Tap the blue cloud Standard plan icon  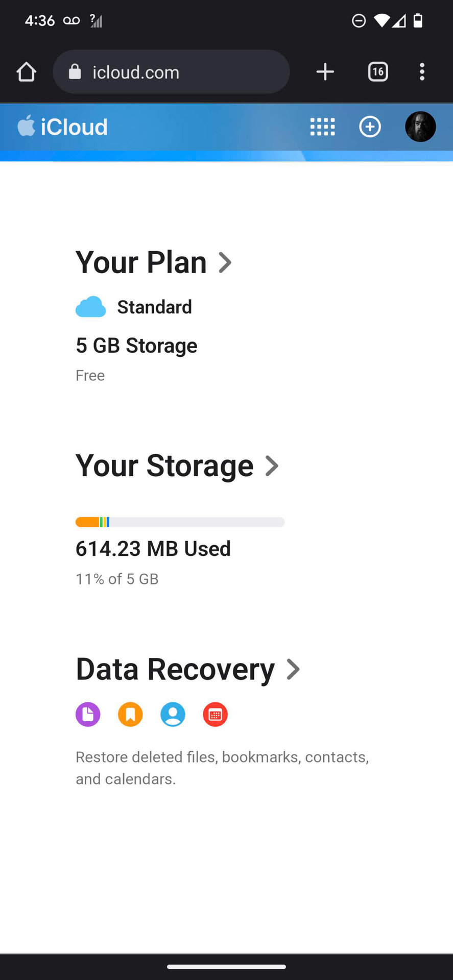point(91,307)
